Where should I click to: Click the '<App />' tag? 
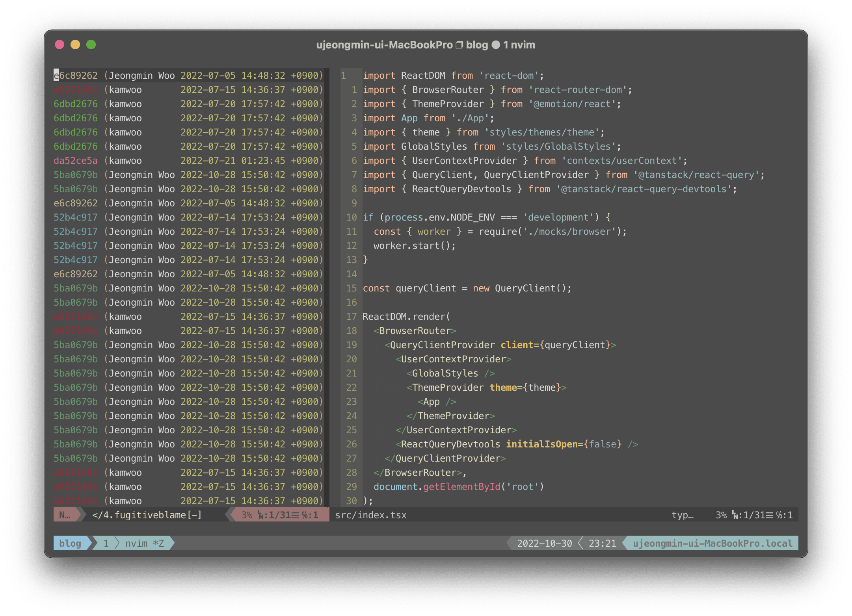tap(437, 401)
